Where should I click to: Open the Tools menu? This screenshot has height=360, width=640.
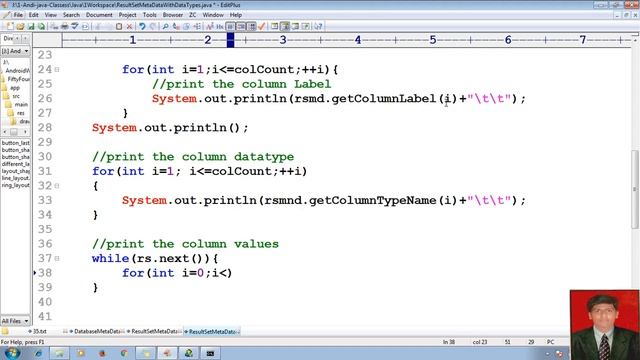point(149,15)
